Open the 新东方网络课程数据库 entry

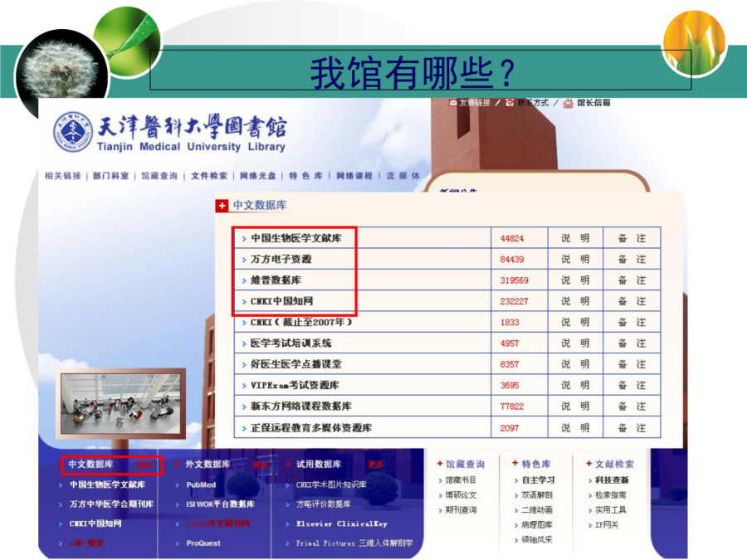[301, 407]
